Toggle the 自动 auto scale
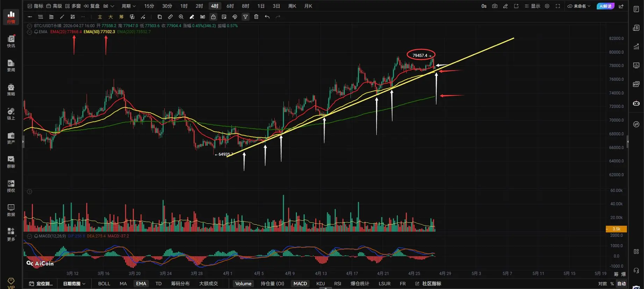 click(621, 284)
